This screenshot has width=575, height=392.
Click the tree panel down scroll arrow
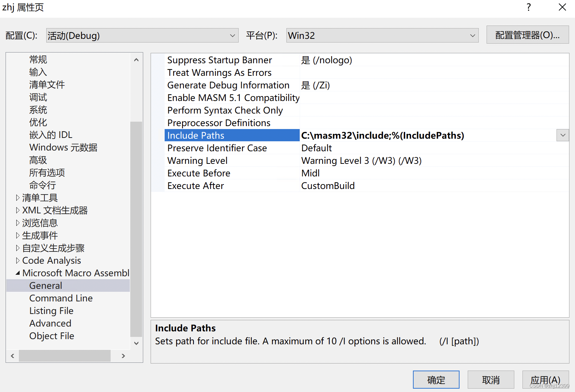(x=136, y=343)
